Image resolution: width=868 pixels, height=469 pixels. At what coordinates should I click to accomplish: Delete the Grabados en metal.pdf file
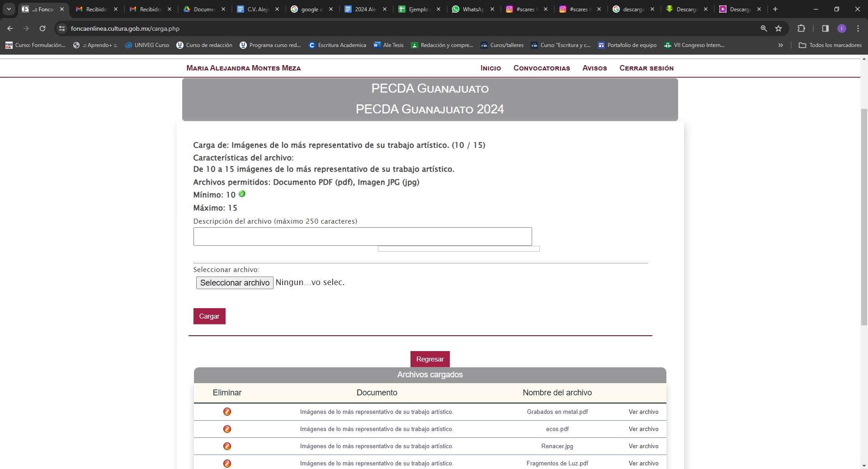coord(227,412)
